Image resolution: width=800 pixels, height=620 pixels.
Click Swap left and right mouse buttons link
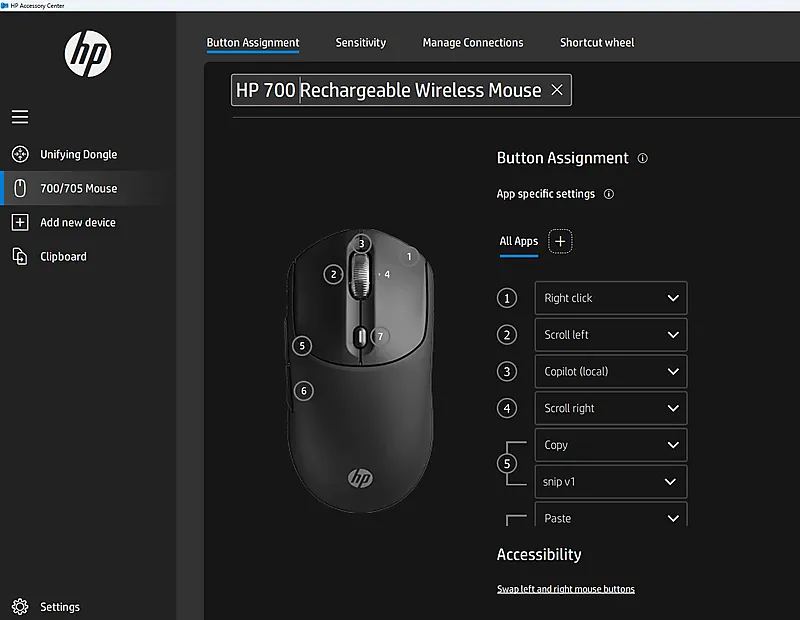click(x=566, y=589)
